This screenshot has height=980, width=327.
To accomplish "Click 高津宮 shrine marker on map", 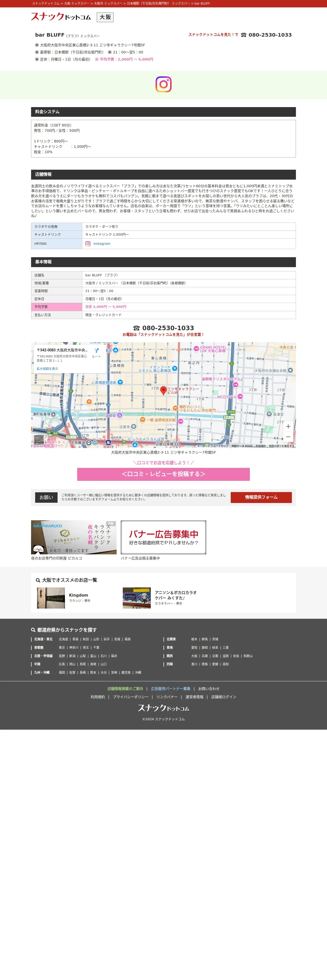I will 269,414.
